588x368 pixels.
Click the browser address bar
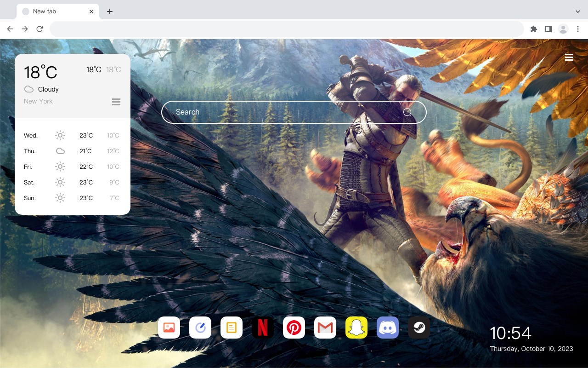(x=287, y=29)
